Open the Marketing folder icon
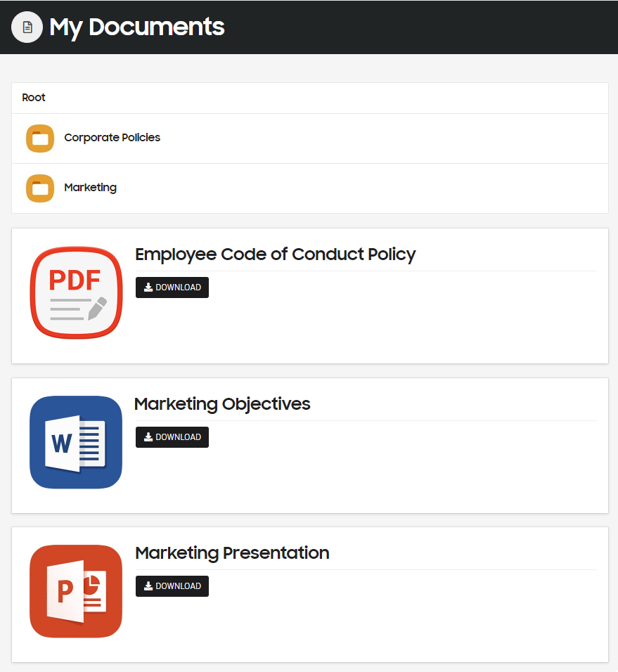Viewport: 618px width, 672px height. (x=40, y=188)
